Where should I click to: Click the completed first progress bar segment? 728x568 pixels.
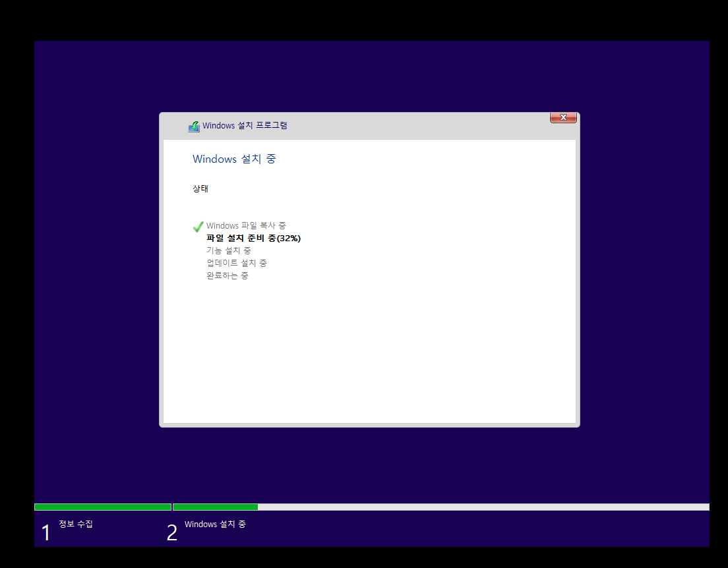coord(103,507)
